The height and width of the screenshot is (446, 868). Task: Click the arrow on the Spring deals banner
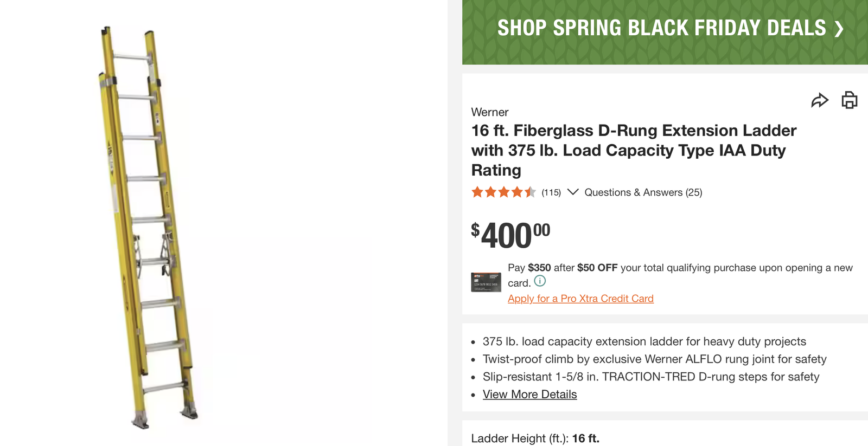839,29
